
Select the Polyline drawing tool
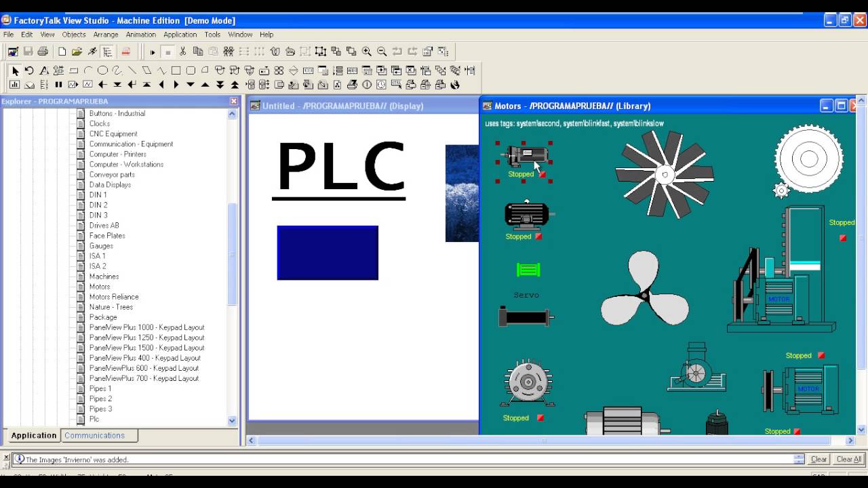coord(161,70)
